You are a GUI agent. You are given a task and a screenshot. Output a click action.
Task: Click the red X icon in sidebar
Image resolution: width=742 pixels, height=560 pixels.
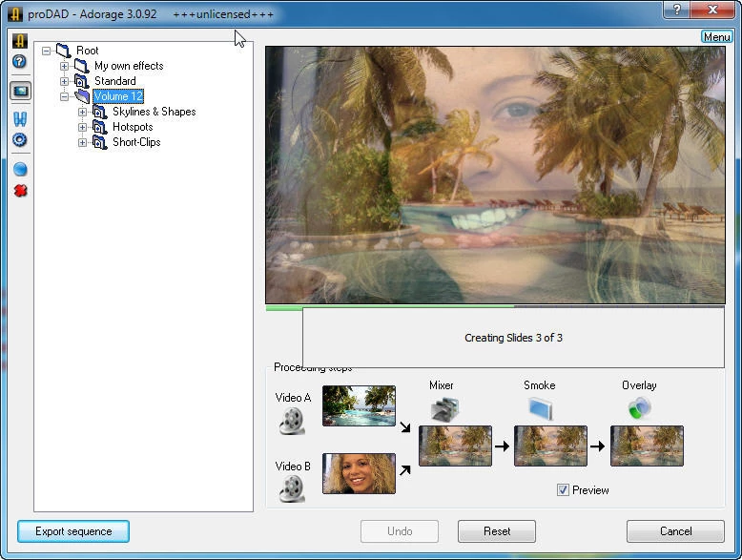click(19, 191)
